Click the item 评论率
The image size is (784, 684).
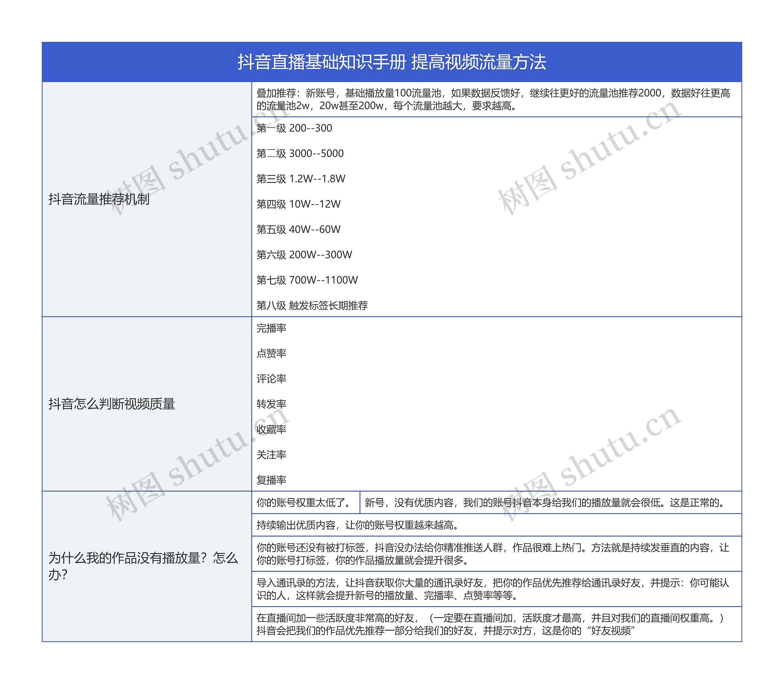coord(271,379)
